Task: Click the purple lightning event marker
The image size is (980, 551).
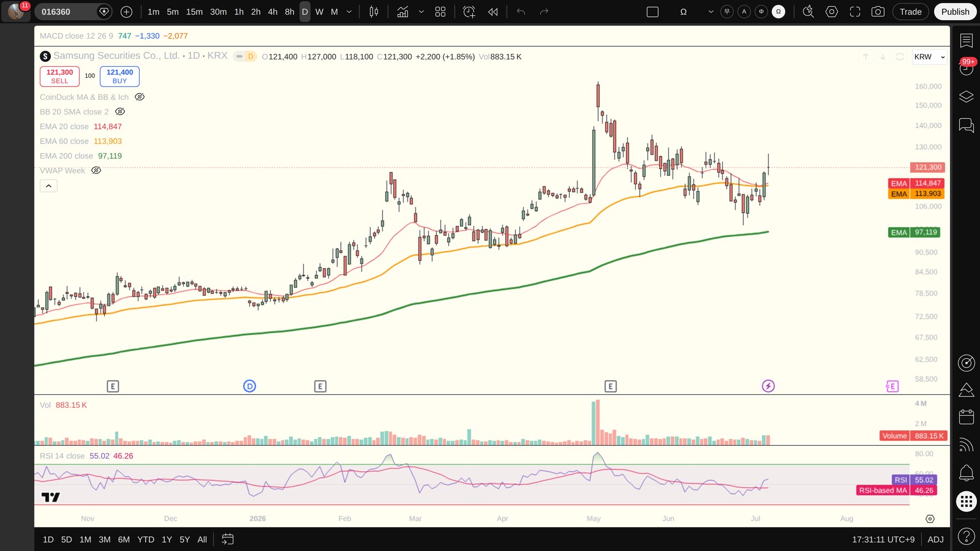Action: tap(768, 386)
